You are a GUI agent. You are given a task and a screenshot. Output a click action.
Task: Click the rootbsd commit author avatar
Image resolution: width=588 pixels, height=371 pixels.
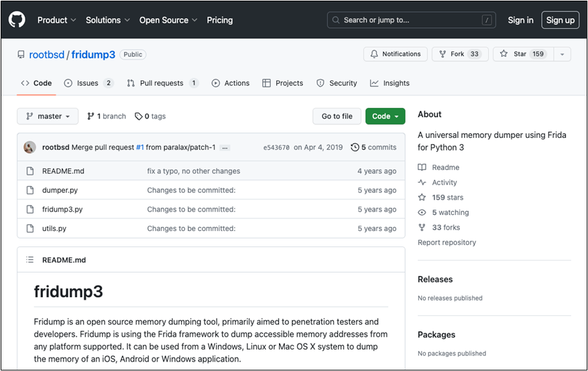point(30,147)
